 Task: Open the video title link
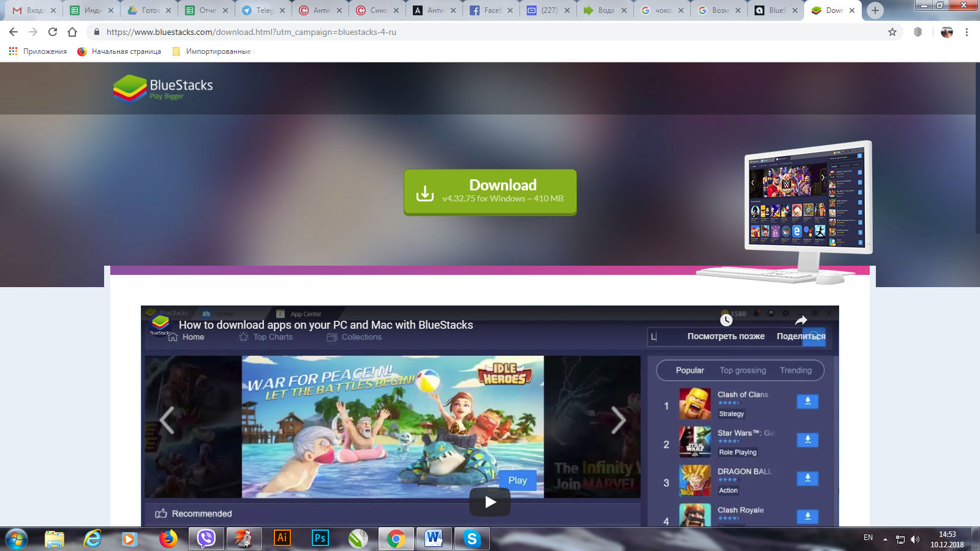326,325
